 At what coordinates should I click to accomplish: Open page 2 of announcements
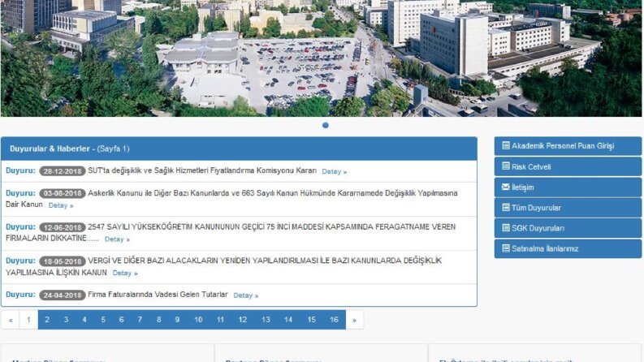coord(47,320)
